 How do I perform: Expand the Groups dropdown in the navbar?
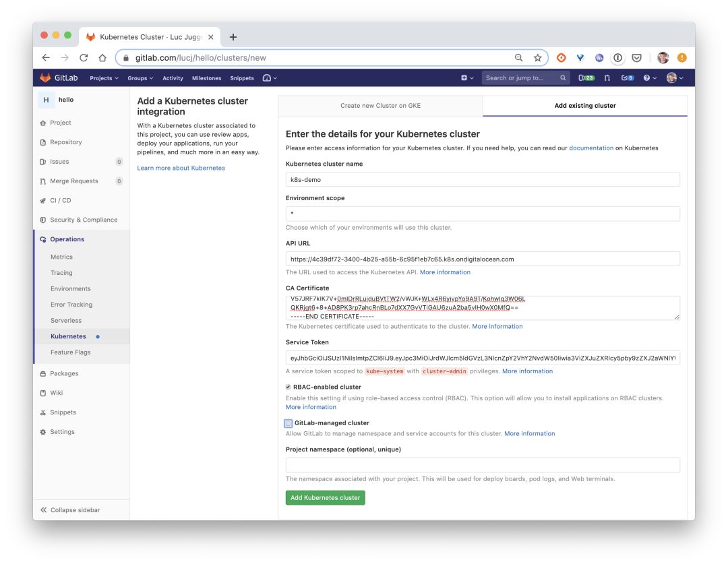pos(140,78)
